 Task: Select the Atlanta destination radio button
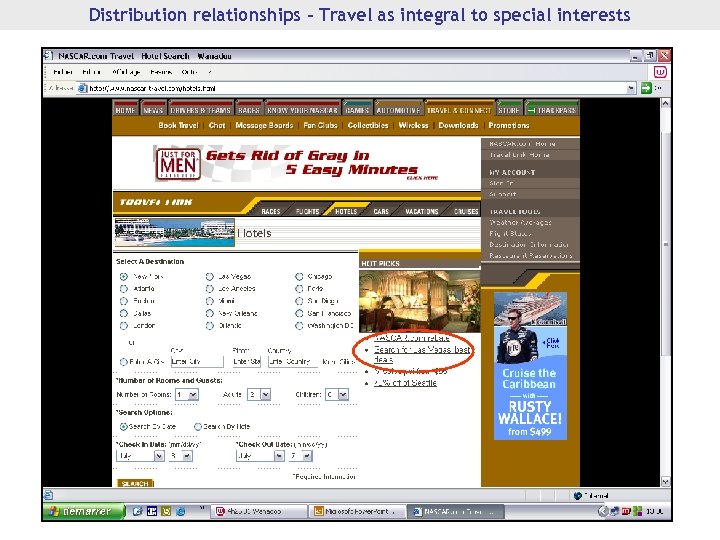[x=124, y=289]
